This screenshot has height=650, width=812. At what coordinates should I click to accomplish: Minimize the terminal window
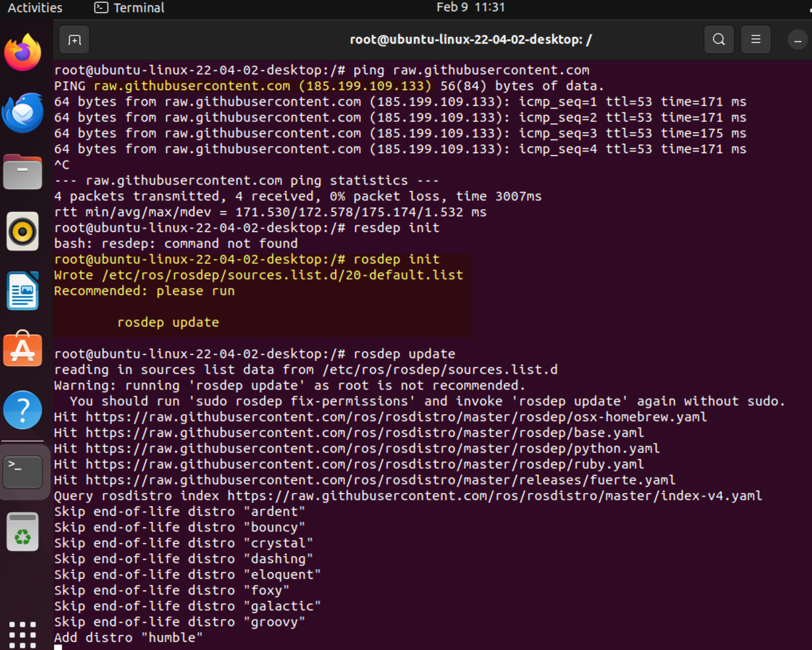(x=797, y=40)
